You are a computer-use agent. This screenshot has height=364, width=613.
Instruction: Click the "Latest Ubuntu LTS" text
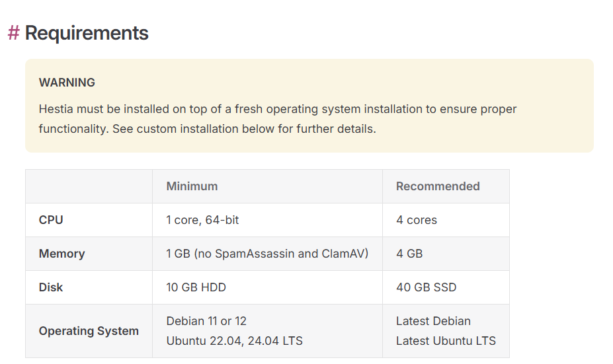pyautogui.click(x=446, y=341)
